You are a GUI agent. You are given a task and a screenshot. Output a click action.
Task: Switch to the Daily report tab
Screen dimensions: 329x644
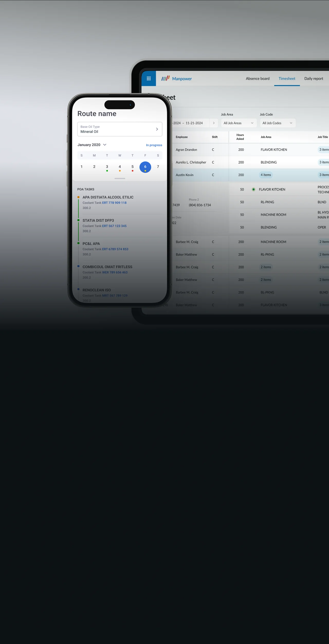314,78
